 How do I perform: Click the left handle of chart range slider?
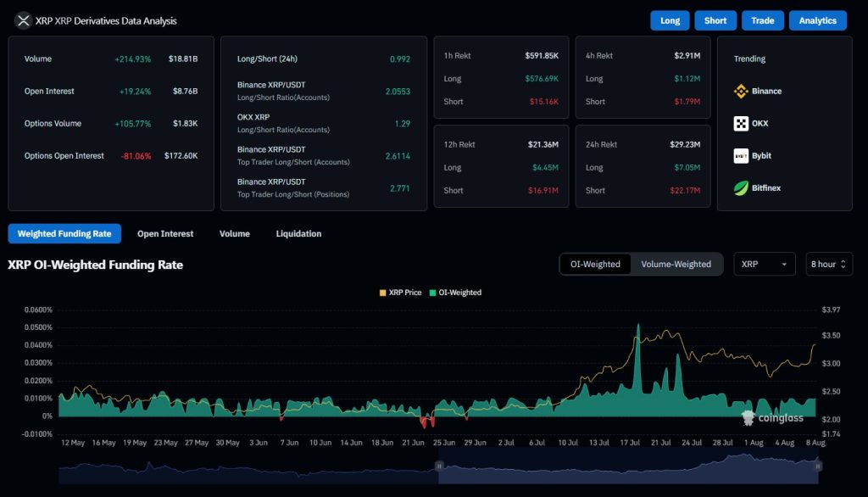coord(439,466)
